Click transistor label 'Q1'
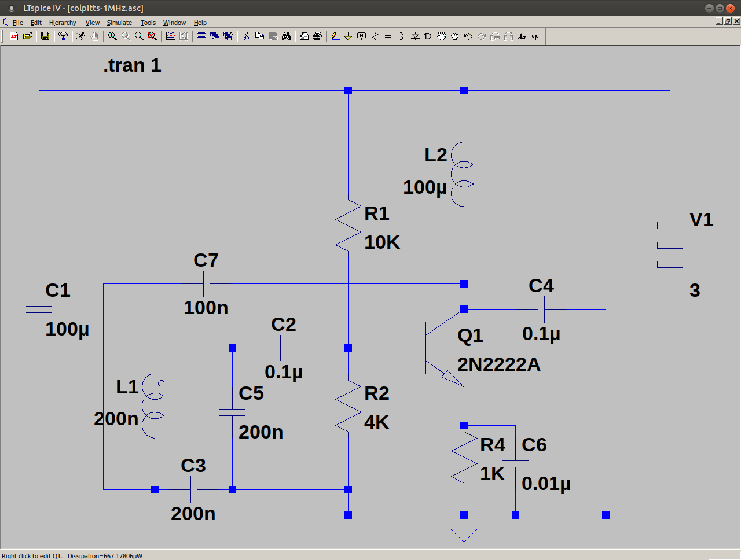This screenshot has height=560, width=741. pos(470,336)
